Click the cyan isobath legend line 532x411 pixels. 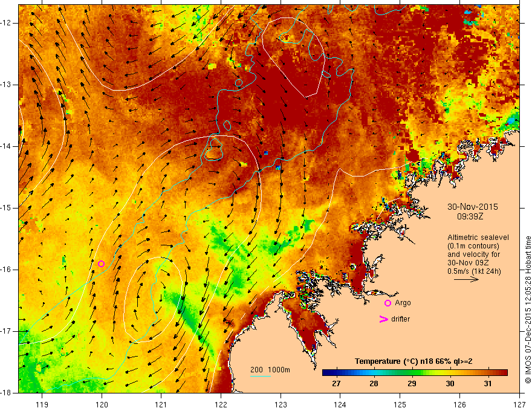(260, 376)
